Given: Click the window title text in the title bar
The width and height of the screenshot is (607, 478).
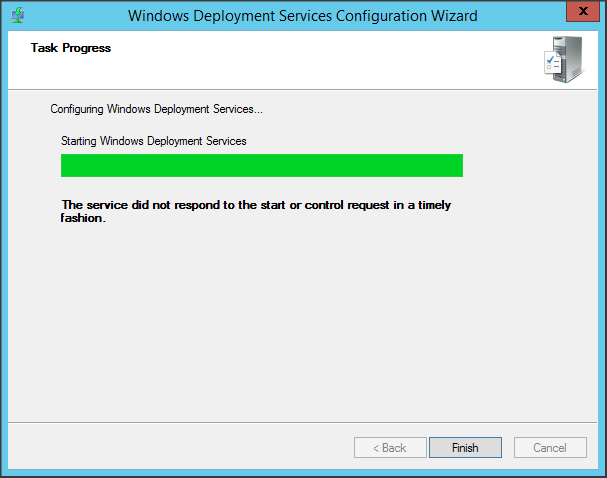Looking at the screenshot, I should click(x=303, y=16).
